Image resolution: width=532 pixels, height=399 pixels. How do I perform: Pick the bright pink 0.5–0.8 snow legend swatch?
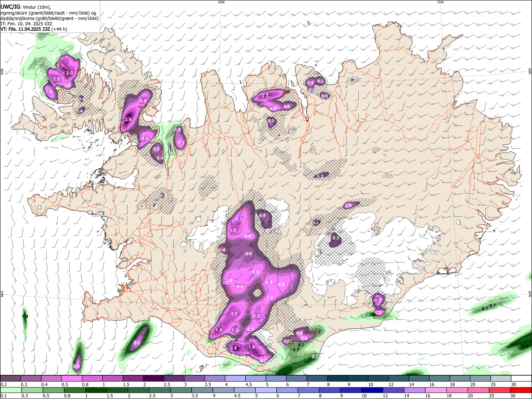[71, 379]
